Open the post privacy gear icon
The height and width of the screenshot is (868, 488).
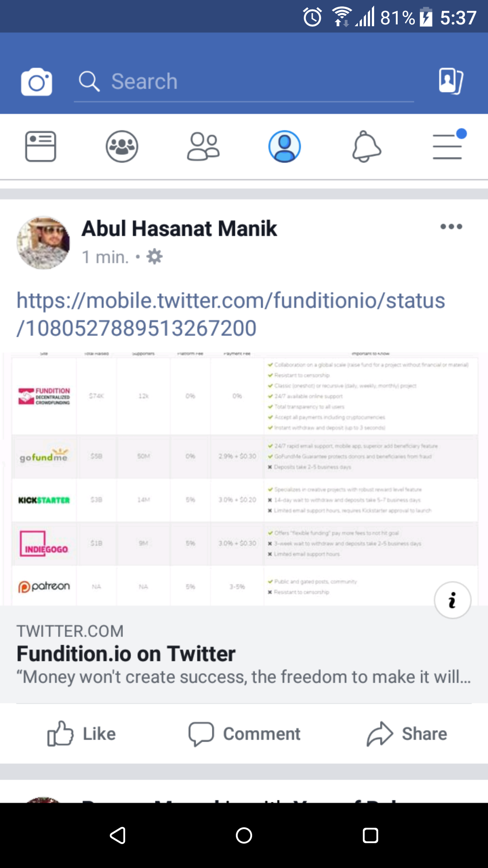coord(155,257)
